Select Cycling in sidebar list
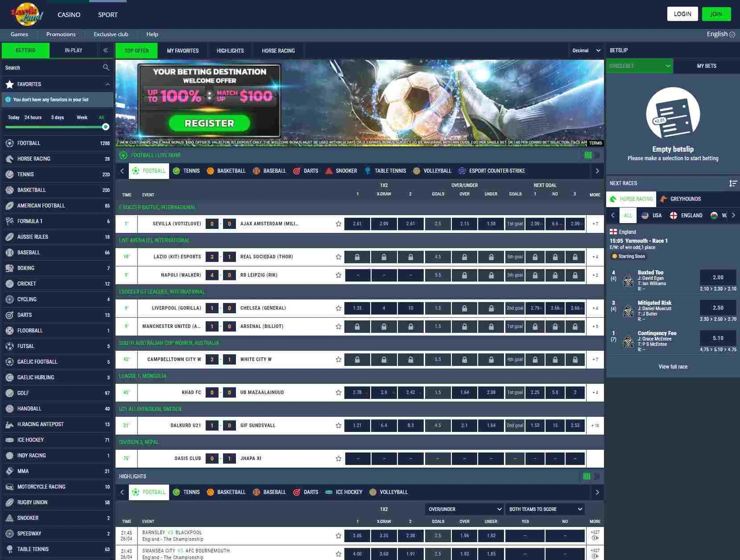Screen dimensions: 740x560 [57, 299]
